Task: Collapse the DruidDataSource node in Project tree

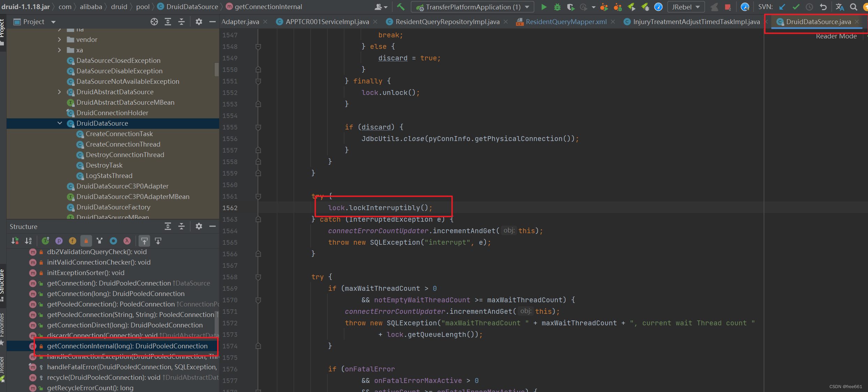Action: (60, 123)
